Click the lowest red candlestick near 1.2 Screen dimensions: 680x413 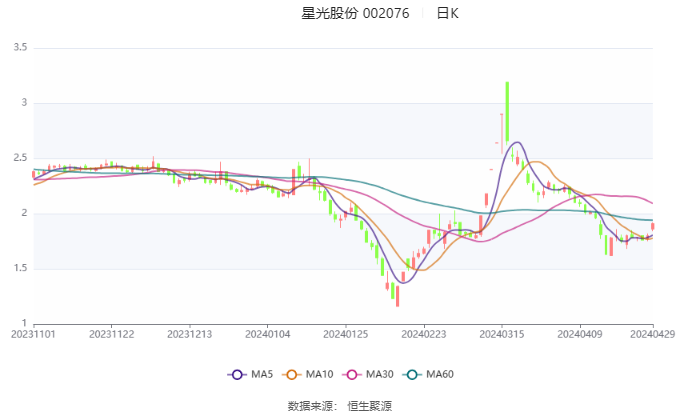point(397,296)
